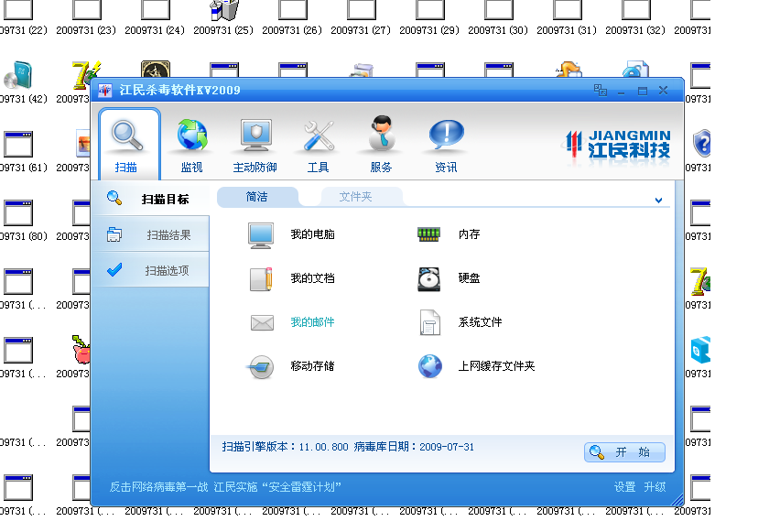The width and height of the screenshot is (769, 532).
Task: Open 扫描结果 in the sidebar
Action: [150, 234]
